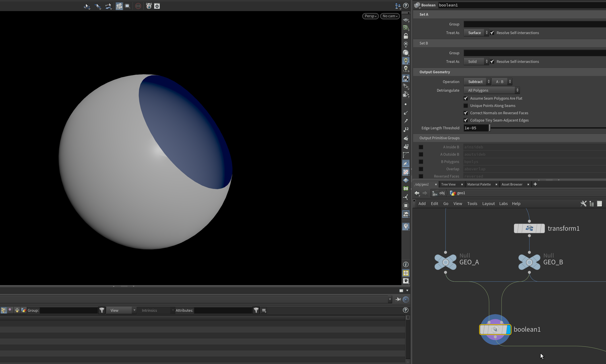
Task: Open the No cam camera dropdown
Action: (x=390, y=16)
